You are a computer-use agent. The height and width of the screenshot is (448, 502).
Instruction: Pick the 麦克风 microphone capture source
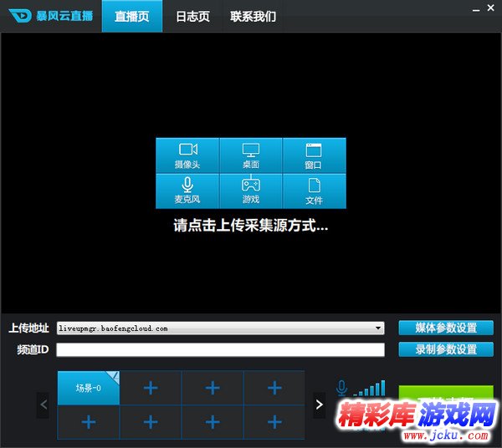[x=187, y=191]
